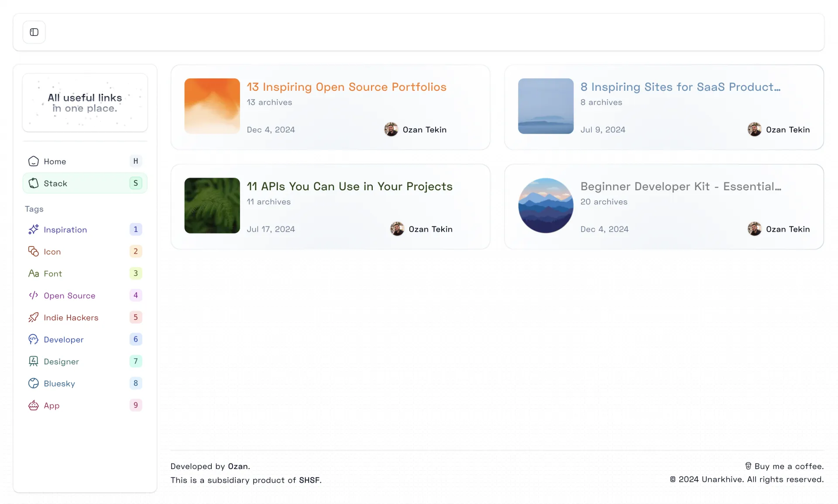Open 11 APIs You Can Use title

click(349, 186)
